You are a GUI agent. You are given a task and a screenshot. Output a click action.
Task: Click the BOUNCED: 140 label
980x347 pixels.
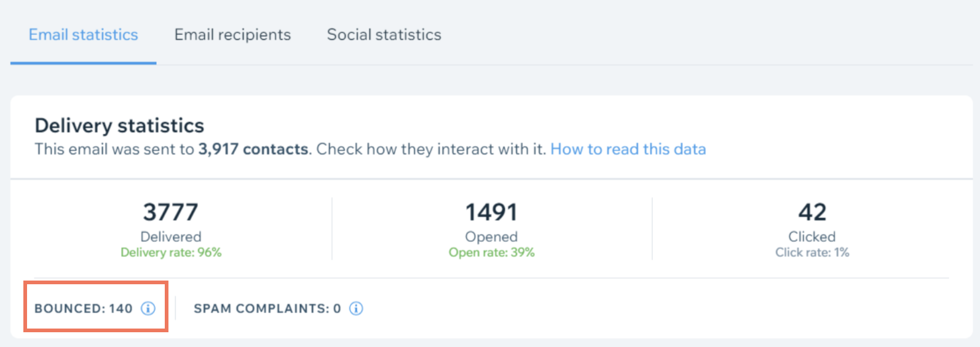click(x=84, y=308)
